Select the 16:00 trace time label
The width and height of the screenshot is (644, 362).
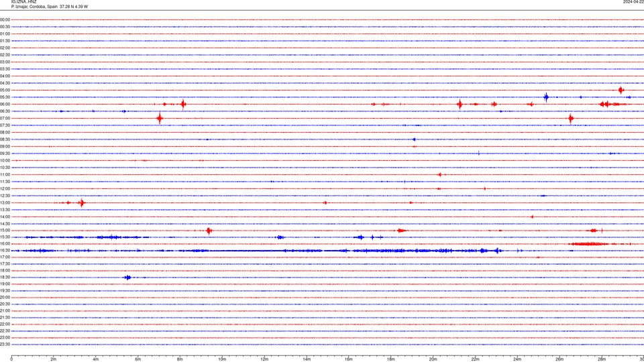(x=5, y=244)
